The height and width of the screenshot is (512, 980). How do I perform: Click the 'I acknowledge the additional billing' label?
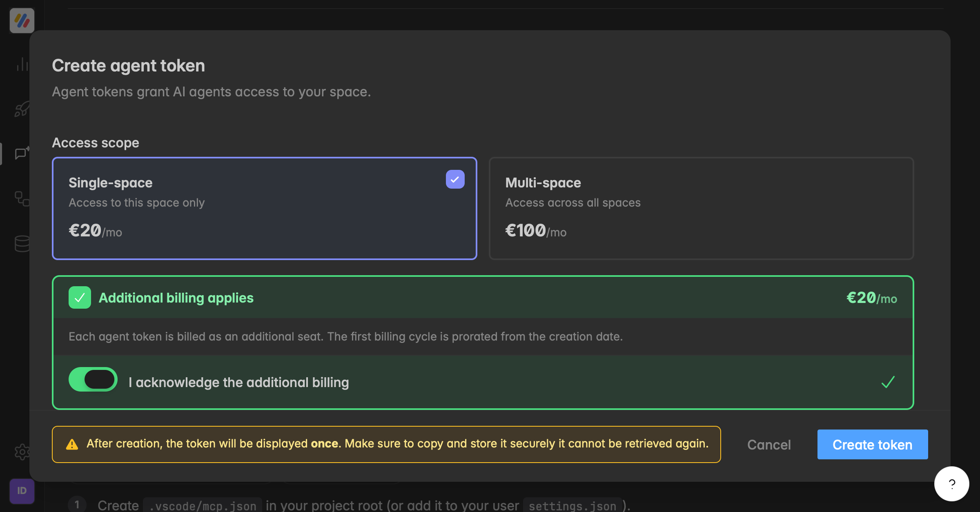click(239, 383)
